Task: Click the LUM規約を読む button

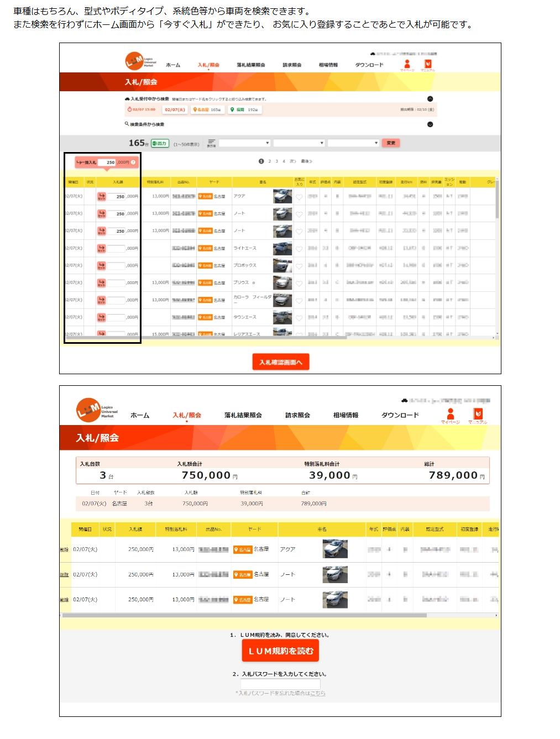Action: click(x=280, y=651)
